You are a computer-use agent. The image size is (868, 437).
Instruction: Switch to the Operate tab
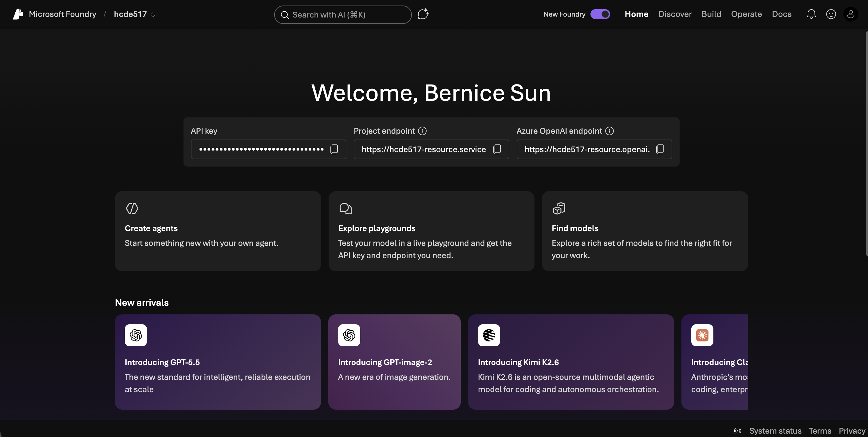coord(746,14)
